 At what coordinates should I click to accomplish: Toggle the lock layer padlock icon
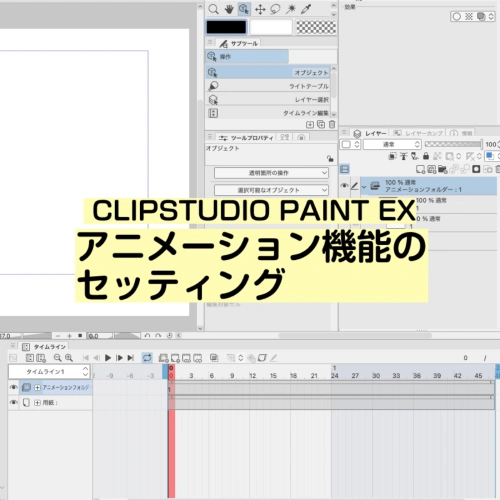click(x=426, y=156)
